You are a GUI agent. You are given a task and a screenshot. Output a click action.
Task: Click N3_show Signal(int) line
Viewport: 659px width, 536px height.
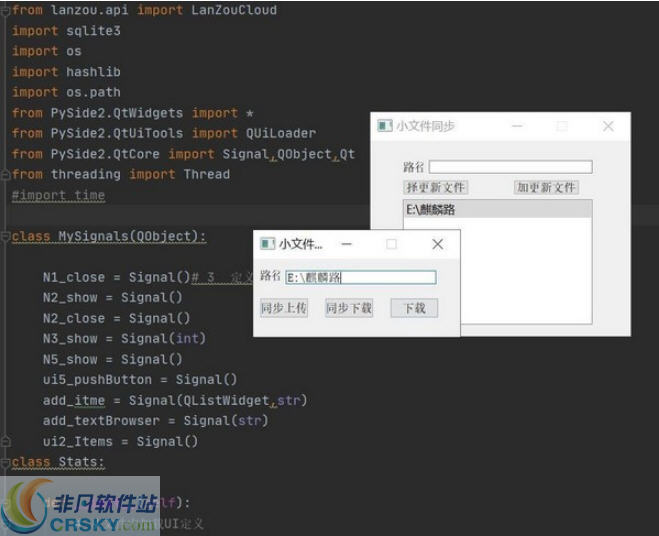[124, 338]
